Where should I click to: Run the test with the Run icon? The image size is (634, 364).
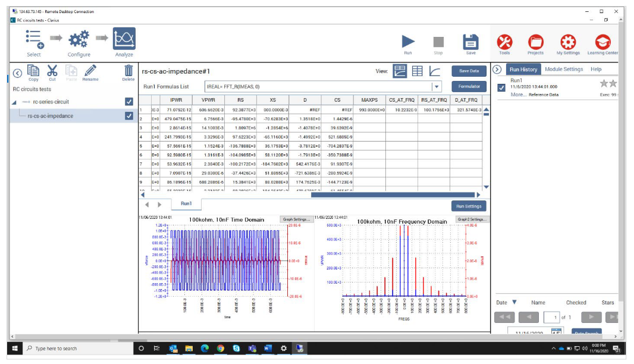coord(409,42)
